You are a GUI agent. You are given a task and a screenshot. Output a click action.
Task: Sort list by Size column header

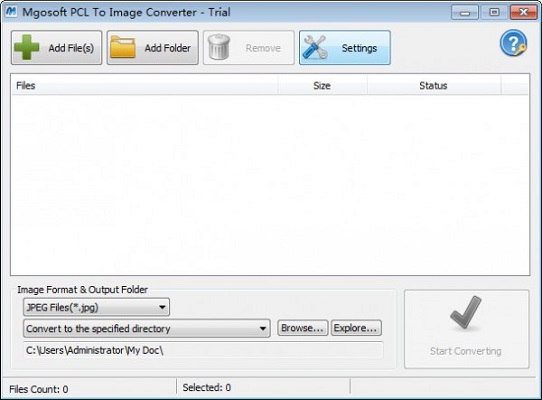click(322, 85)
